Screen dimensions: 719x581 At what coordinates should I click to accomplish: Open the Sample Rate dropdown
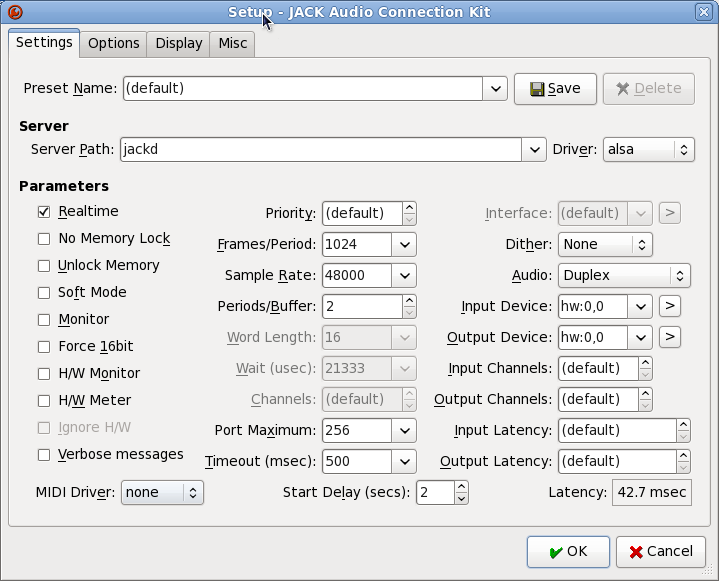tap(404, 276)
